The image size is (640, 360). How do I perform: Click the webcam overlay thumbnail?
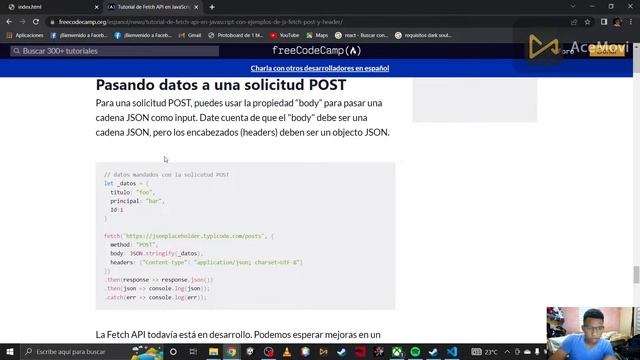click(x=593, y=333)
